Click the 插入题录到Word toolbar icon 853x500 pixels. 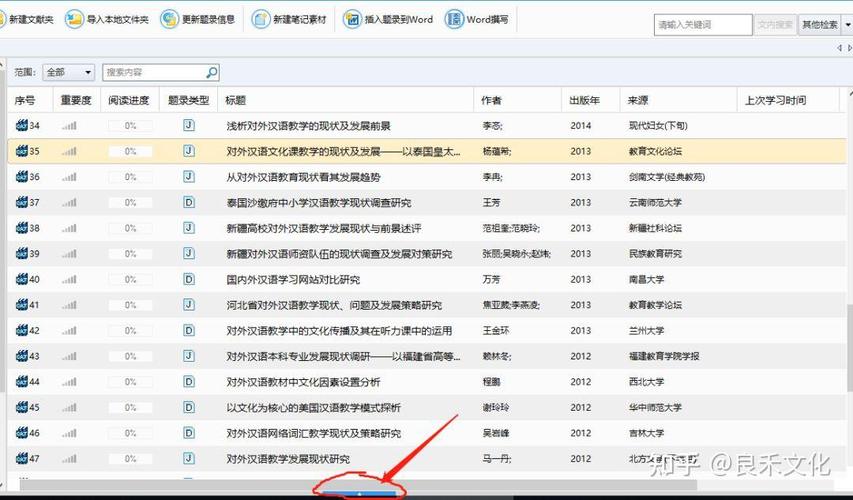[x=353, y=20]
